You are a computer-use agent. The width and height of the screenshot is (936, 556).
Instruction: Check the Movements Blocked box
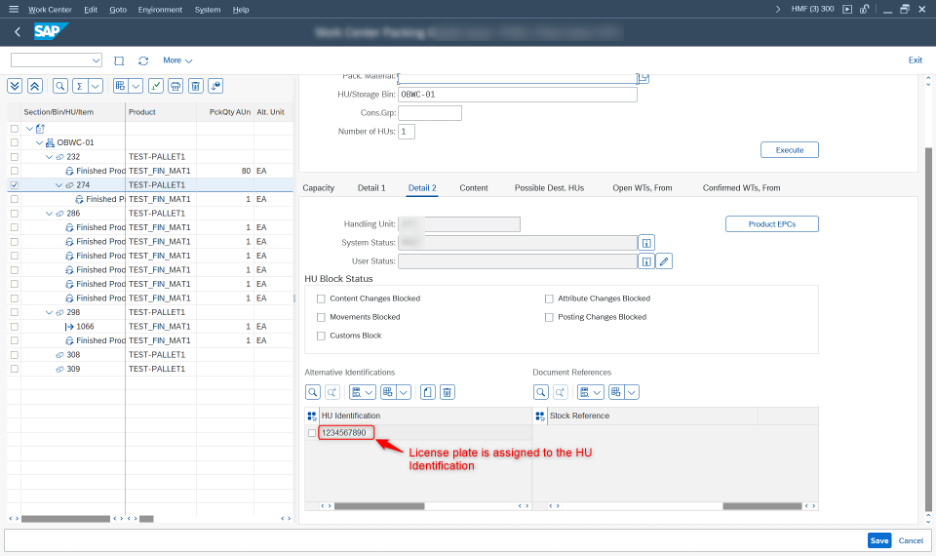click(x=321, y=317)
